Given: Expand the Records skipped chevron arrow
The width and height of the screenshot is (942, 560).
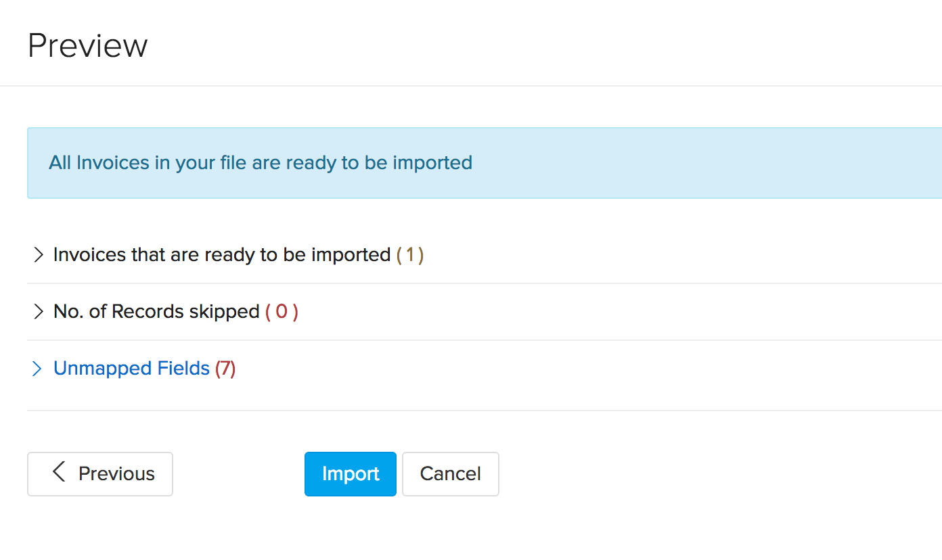Looking at the screenshot, I should [x=38, y=312].
